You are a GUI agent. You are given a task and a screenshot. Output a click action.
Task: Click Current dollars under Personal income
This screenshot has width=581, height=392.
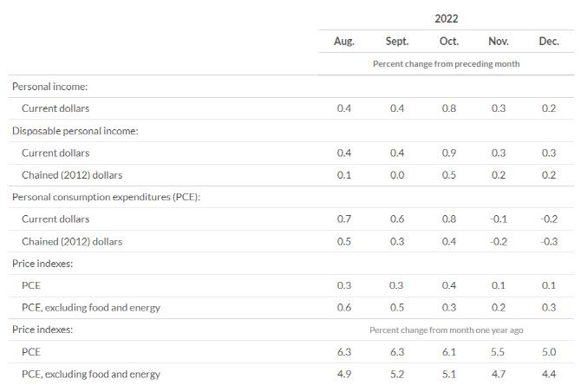(55, 108)
